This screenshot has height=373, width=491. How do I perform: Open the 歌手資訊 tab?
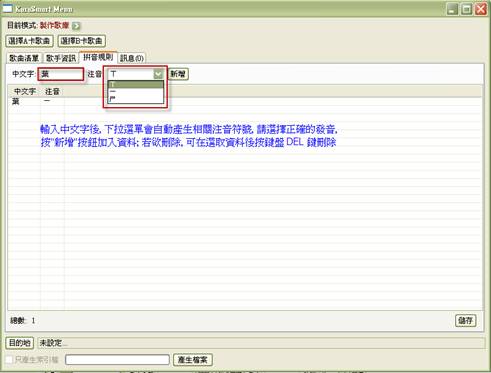pyautogui.click(x=61, y=58)
